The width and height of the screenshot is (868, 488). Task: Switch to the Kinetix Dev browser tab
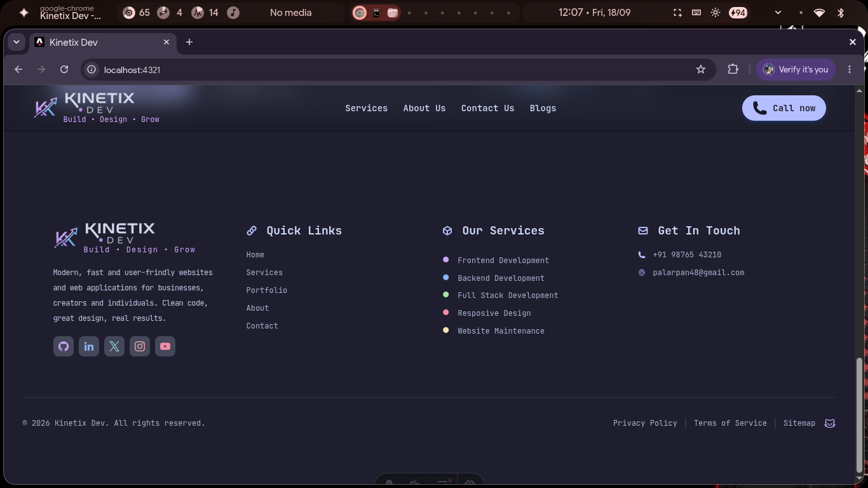[102, 42]
